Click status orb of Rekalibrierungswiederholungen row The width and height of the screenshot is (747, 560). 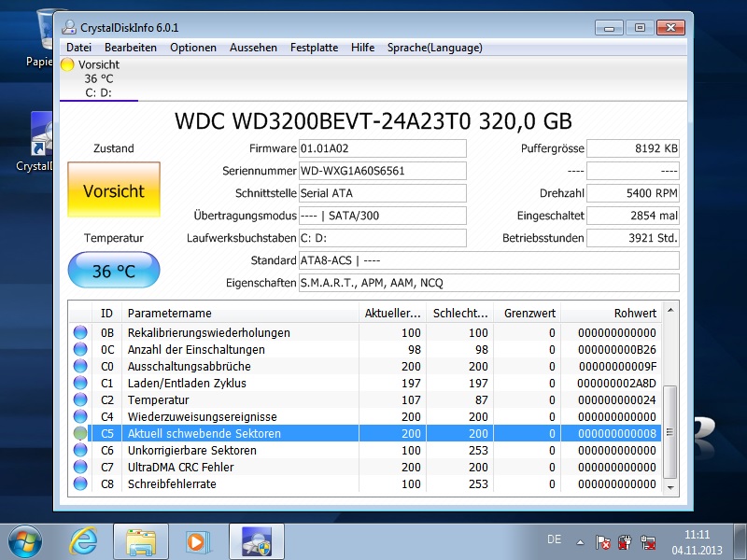point(80,332)
